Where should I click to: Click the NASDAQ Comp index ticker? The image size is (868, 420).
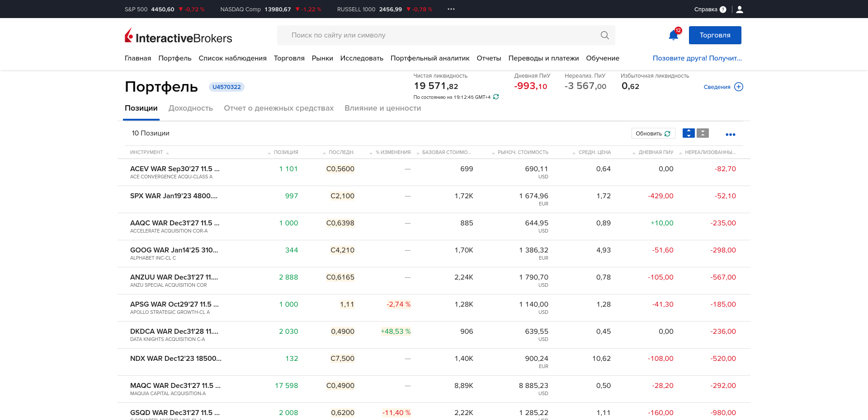click(x=271, y=9)
